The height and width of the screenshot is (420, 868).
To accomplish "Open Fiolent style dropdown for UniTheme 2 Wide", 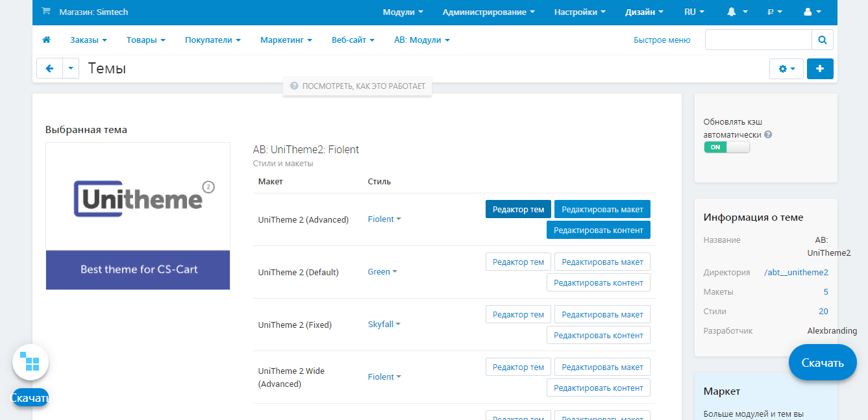I will click(x=384, y=377).
